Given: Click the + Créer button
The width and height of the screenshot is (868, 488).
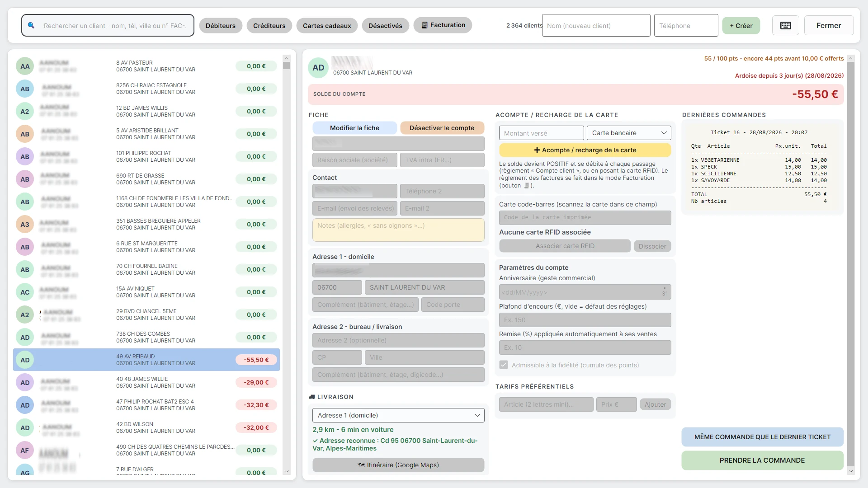Looking at the screenshot, I should pyautogui.click(x=741, y=26).
